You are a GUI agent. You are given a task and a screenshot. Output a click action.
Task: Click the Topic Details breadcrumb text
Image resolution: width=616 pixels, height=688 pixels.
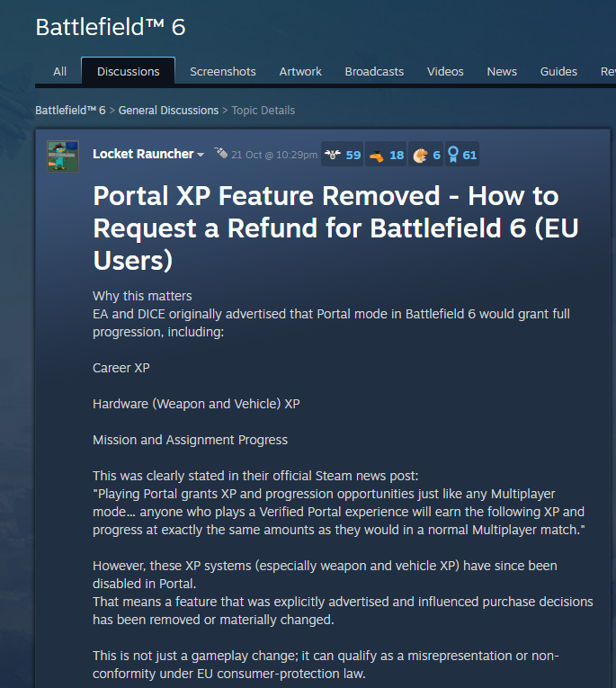(263, 110)
